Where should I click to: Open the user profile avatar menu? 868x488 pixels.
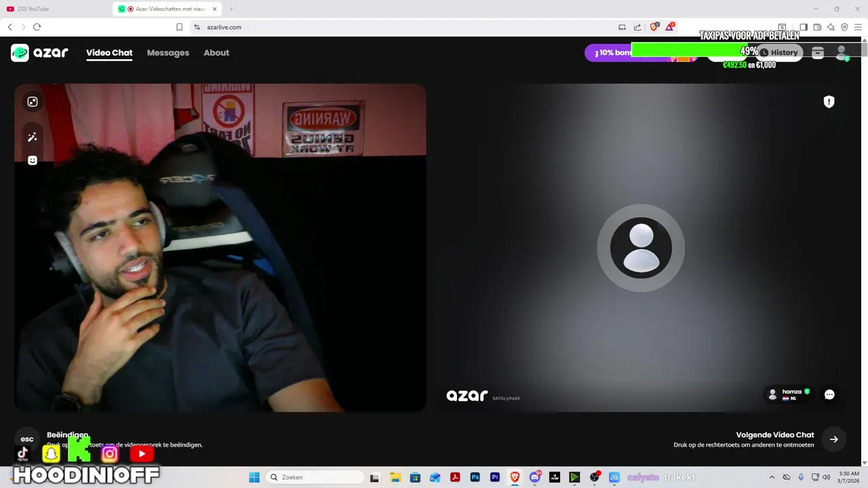tap(842, 53)
